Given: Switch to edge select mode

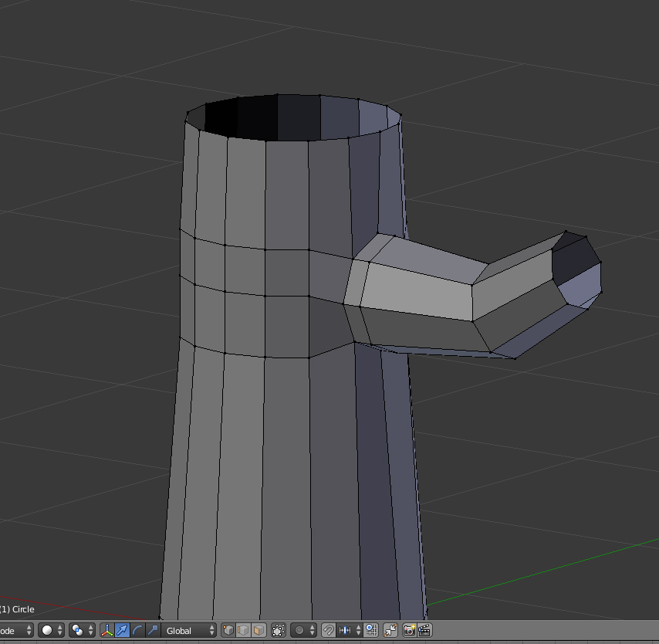Looking at the screenshot, I should [x=243, y=630].
